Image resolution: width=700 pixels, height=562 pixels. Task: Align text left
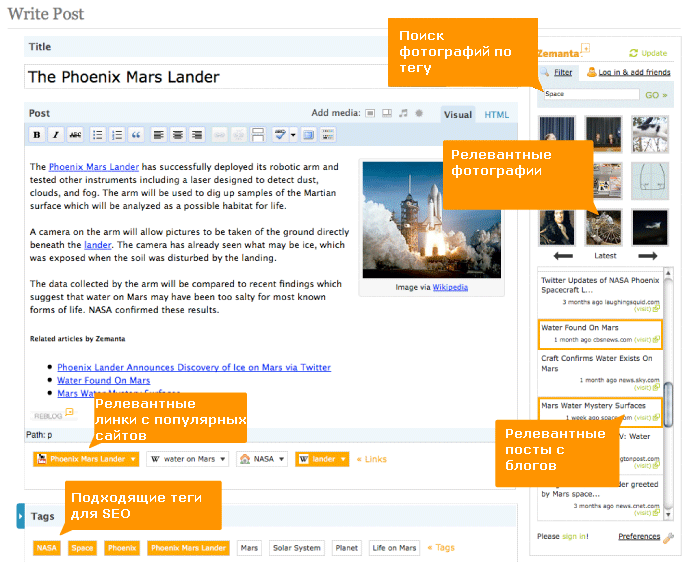pyautogui.click(x=158, y=134)
